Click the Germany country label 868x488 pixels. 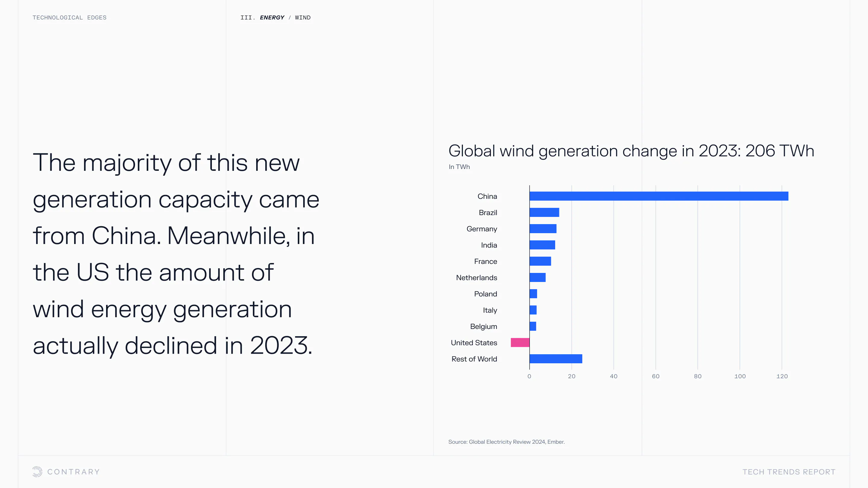(482, 229)
